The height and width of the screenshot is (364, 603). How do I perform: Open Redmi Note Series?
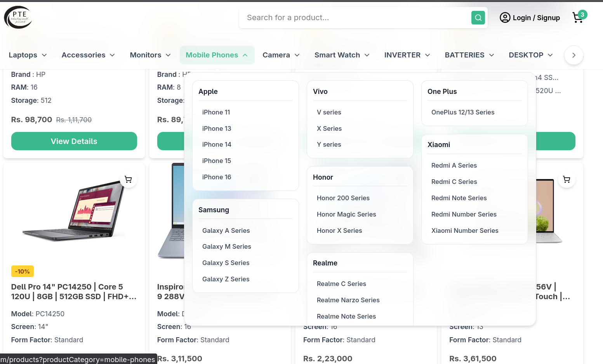click(459, 198)
